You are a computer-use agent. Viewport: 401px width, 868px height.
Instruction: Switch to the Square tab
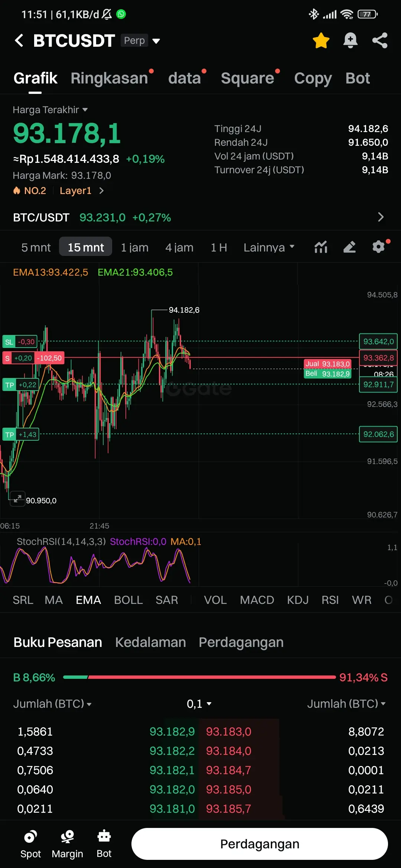pos(247,78)
